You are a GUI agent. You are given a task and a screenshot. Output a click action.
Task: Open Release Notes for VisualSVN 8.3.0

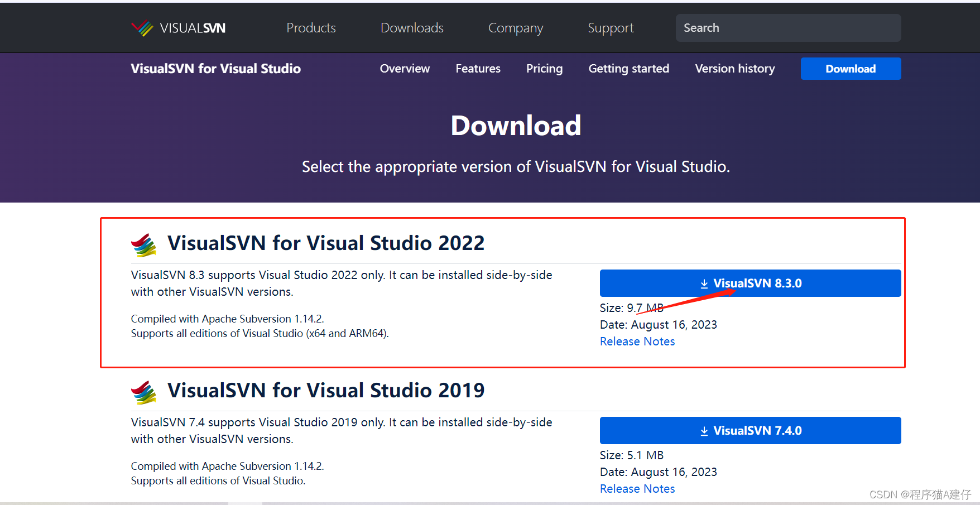[x=637, y=342]
